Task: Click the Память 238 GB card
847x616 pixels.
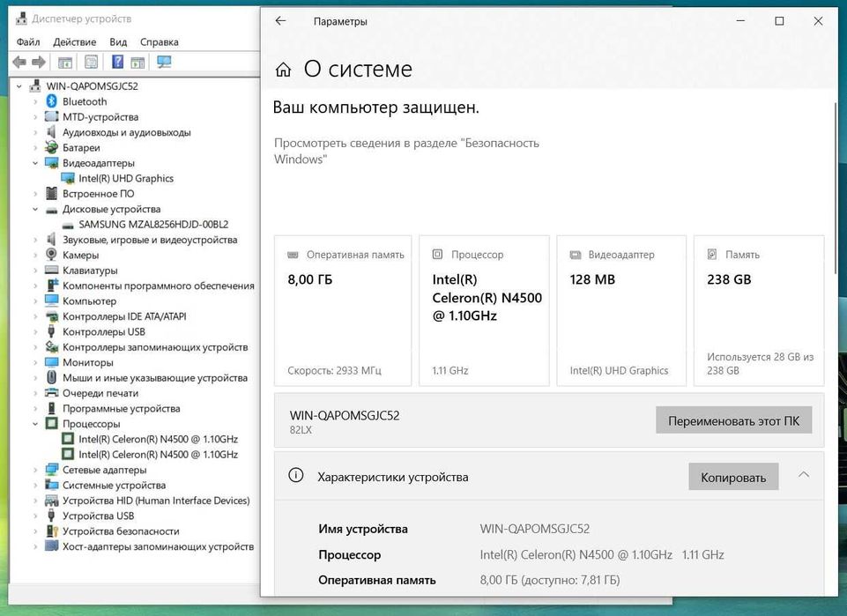Action: 759,310
